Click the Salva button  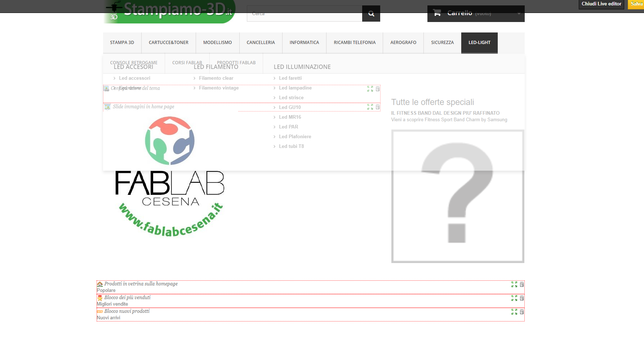pyautogui.click(x=636, y=4)
